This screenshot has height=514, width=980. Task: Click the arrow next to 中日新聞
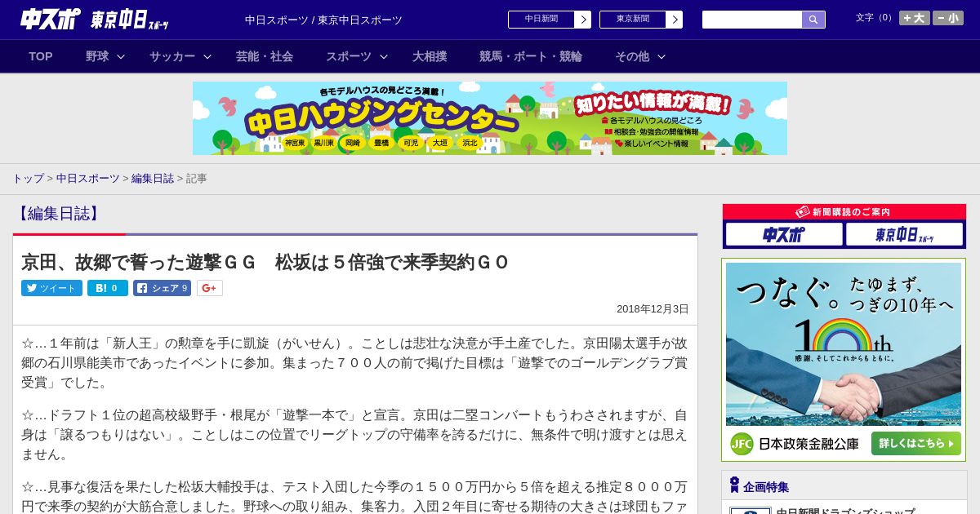pos(583,20)
